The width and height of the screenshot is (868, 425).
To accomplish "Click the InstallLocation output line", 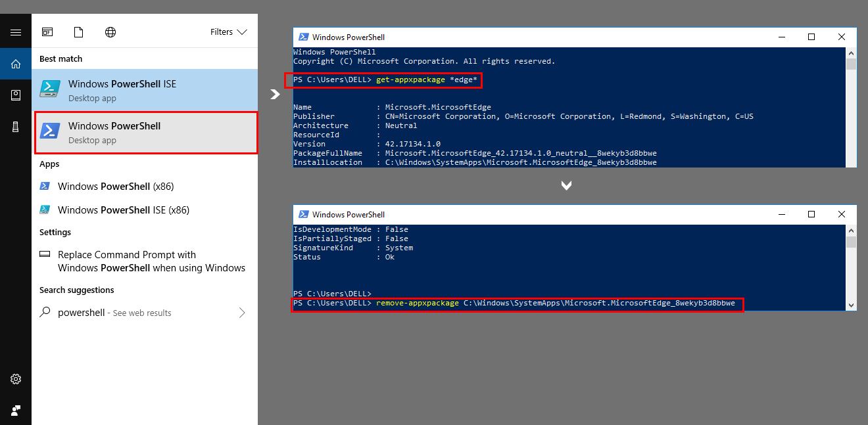I will 475,162.
